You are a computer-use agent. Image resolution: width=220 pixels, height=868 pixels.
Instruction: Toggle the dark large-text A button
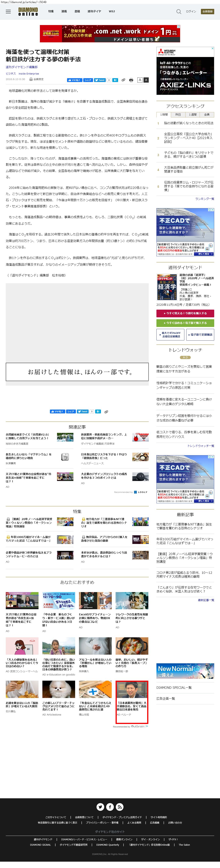click(146, 80)
